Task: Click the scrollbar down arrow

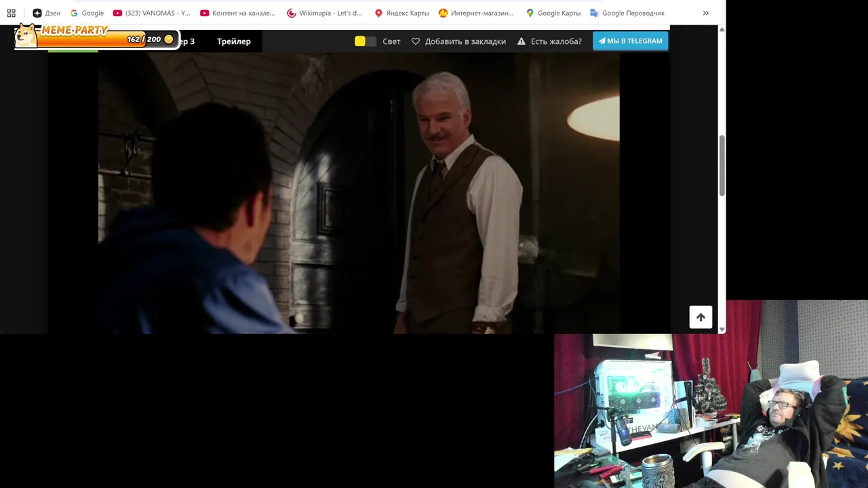Action: coord(722,329)
